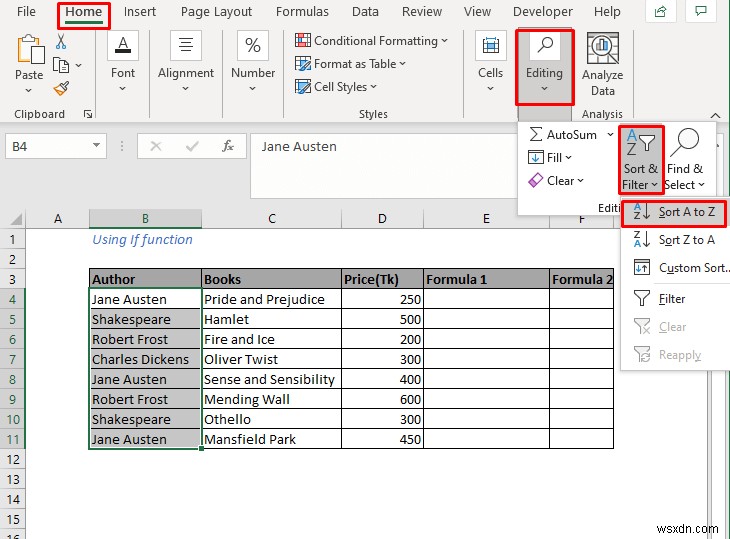Open the Data ribbon tab
The image size is (730, 539).
(365, 12)
